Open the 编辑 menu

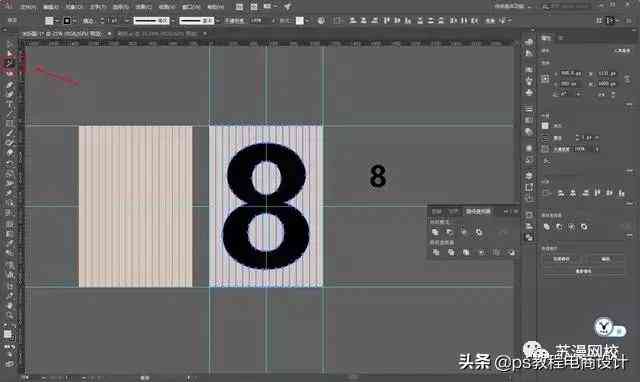tap(51, 7)
